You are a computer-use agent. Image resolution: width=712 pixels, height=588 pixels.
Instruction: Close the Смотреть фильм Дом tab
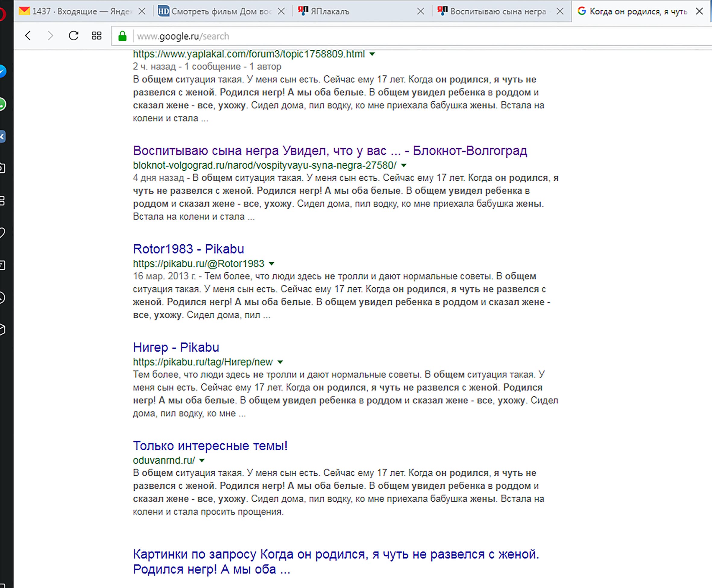point(281,11)
